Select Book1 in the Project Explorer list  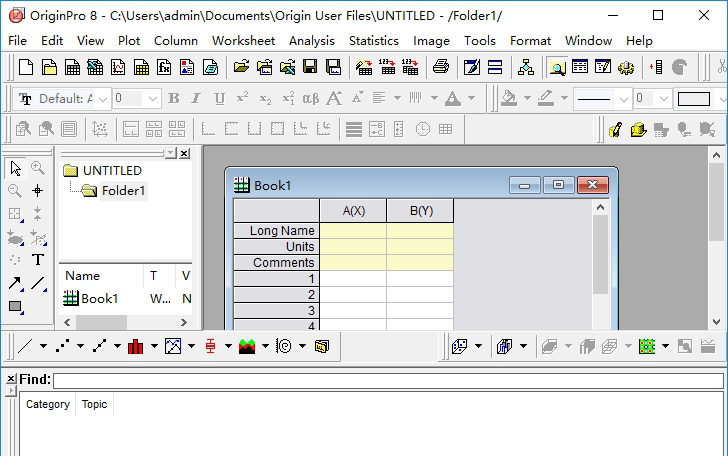click(99, 299)
